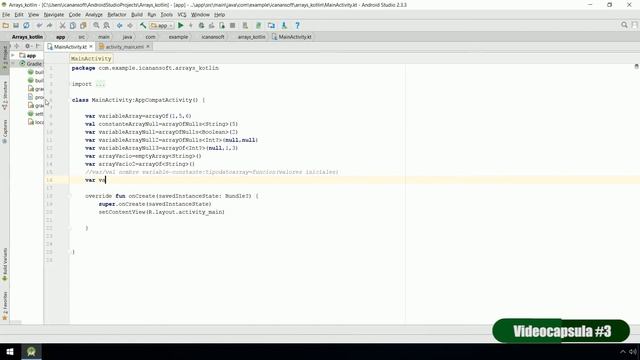Click the java breadcrumb
Viewport: 640px width, 360px height.
click(127, 37)
